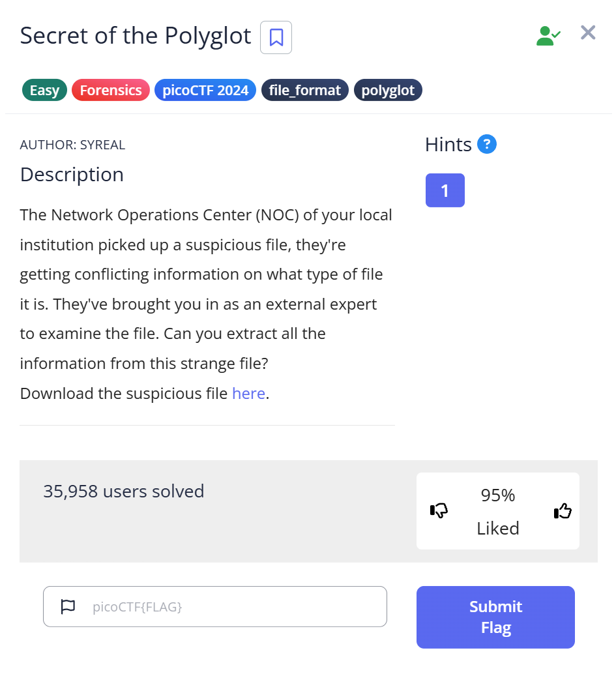Bookmark the Secret of the Polyglot challenge

tap(276, 37)
